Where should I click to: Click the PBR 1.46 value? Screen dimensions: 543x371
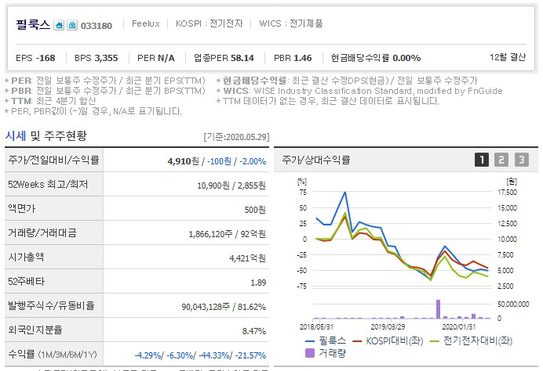[293, 58]
